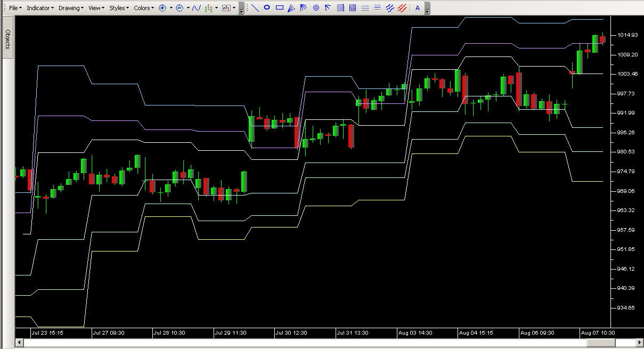Pick the blue wavy lines tool
Viewport: 644px width, 349px height.
click(390, 8)
